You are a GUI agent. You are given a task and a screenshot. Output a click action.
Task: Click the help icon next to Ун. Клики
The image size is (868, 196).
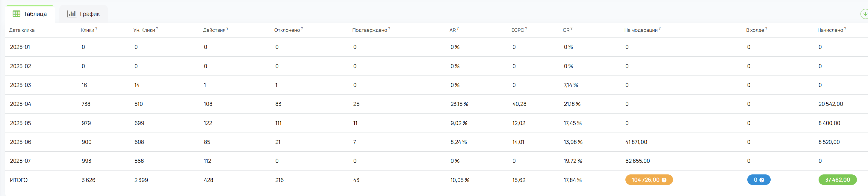click(x=157, y=28)
